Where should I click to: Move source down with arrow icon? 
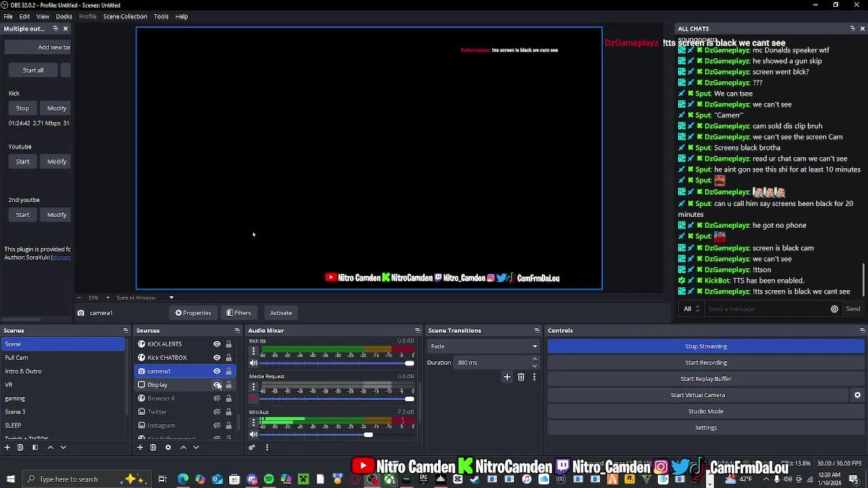pos(196,447)
